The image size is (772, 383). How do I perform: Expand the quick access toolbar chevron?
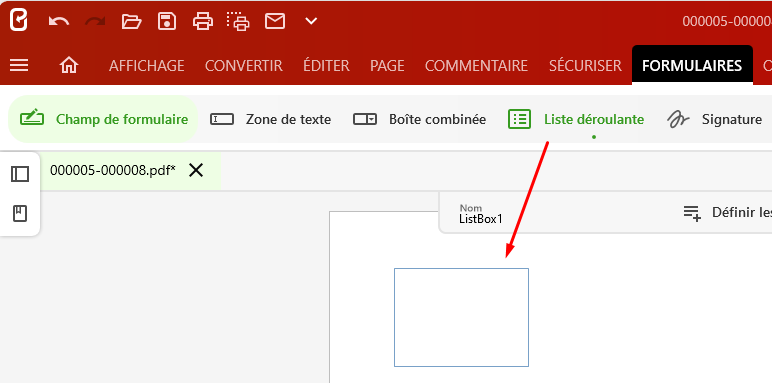(x=311, y=21)
